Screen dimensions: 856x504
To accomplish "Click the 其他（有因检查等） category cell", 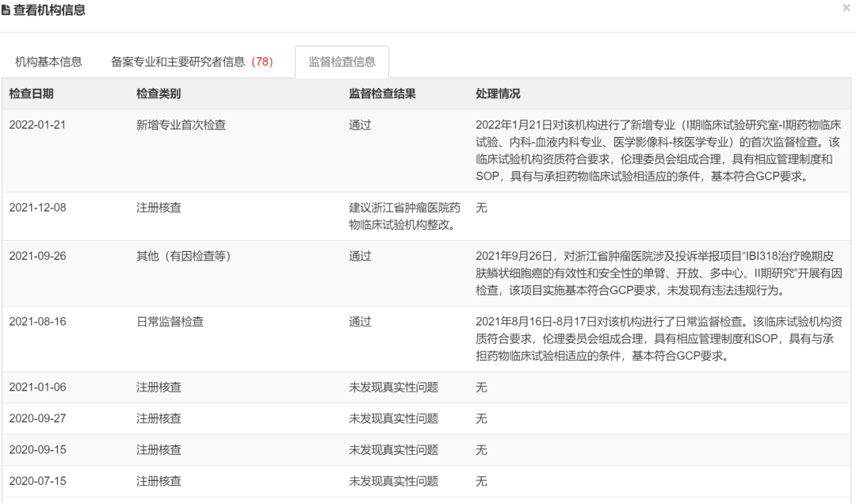I will [184, 256].
